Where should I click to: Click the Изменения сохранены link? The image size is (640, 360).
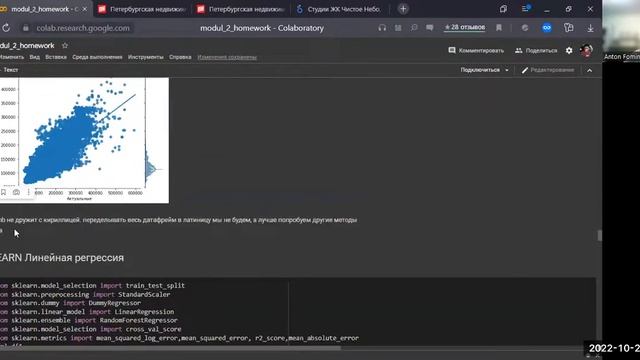pyautogui.click(x=227, y=57)
